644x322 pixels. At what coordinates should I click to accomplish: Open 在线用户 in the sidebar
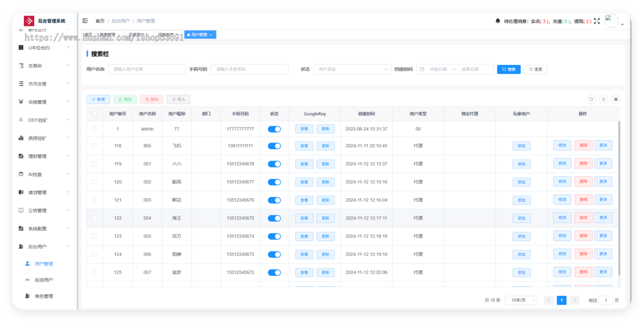point(44,280)
